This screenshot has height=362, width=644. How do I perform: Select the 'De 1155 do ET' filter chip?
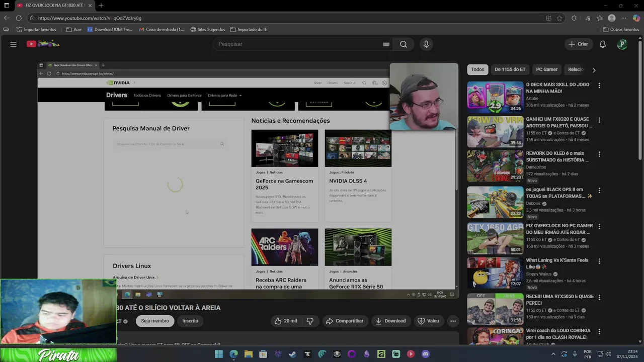point(510,69)
